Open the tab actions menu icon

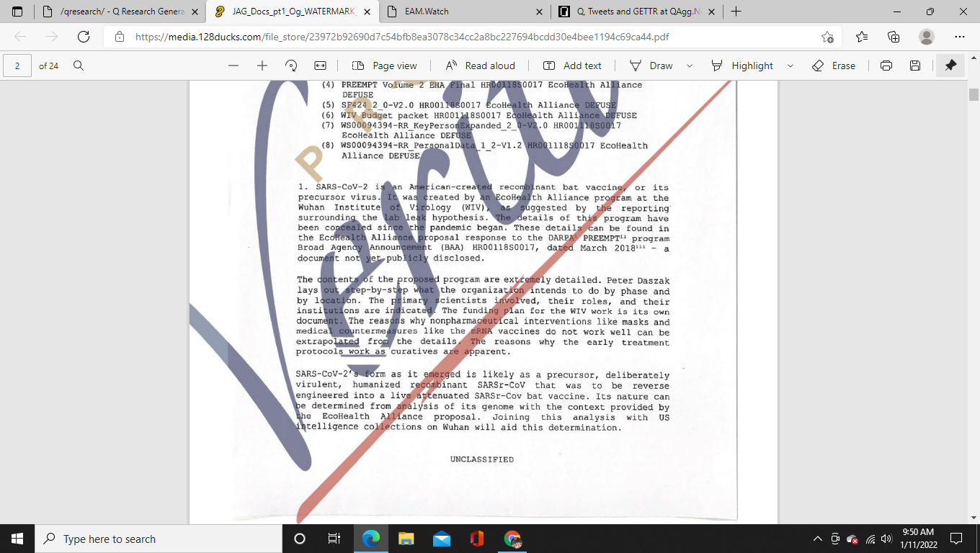click(17, 12)
